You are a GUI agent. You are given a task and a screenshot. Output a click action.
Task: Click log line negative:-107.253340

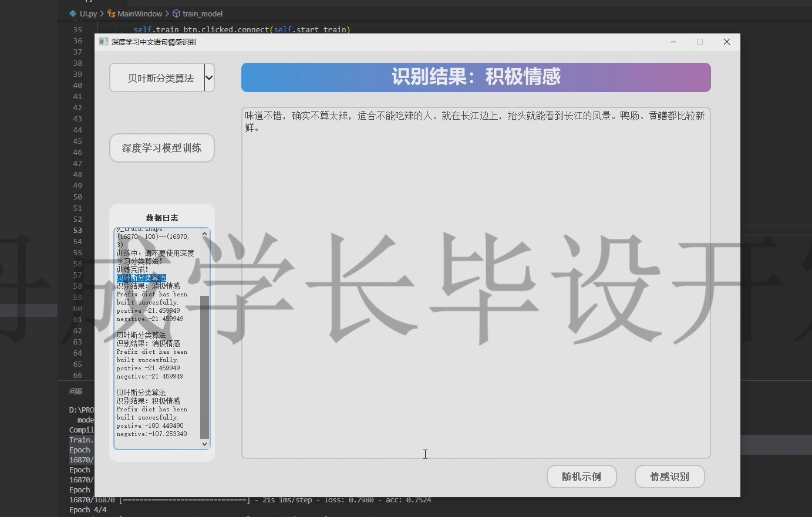click(151, 434)
